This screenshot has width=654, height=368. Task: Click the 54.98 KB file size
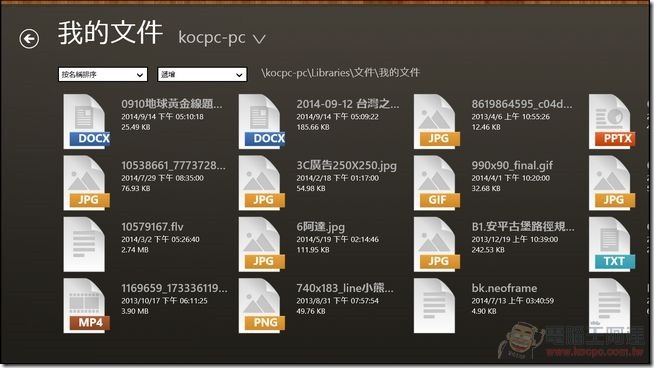311,188
